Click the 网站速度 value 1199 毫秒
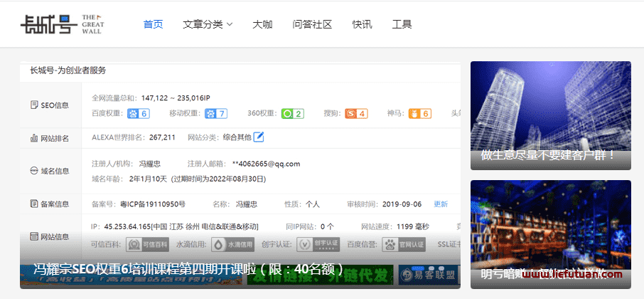The width and height of the screenshot is (644, 299). click(413, 226)
